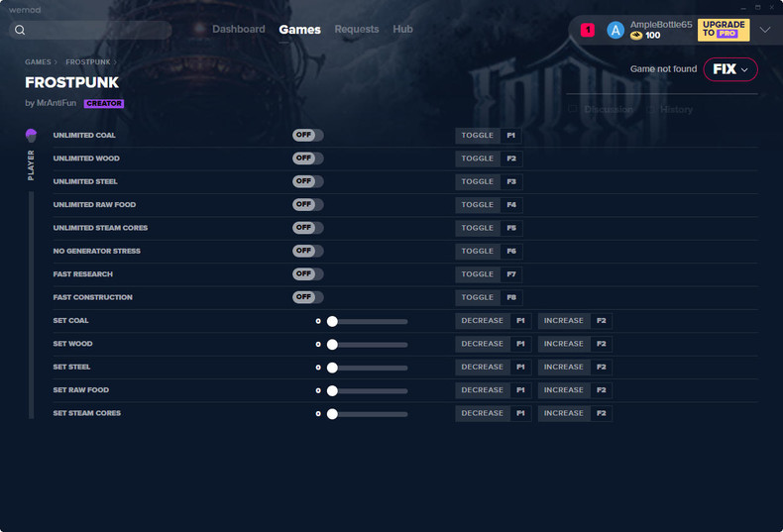Click the Set Steam Cores slider handle
This screenshot has width=783, height=532.
tap(332, 414)
